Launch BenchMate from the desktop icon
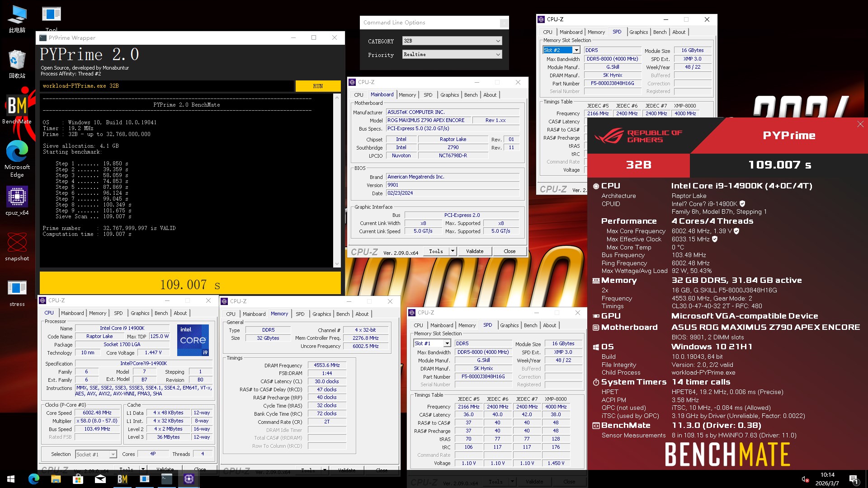The image size is (868, 488). coord(17,109)
